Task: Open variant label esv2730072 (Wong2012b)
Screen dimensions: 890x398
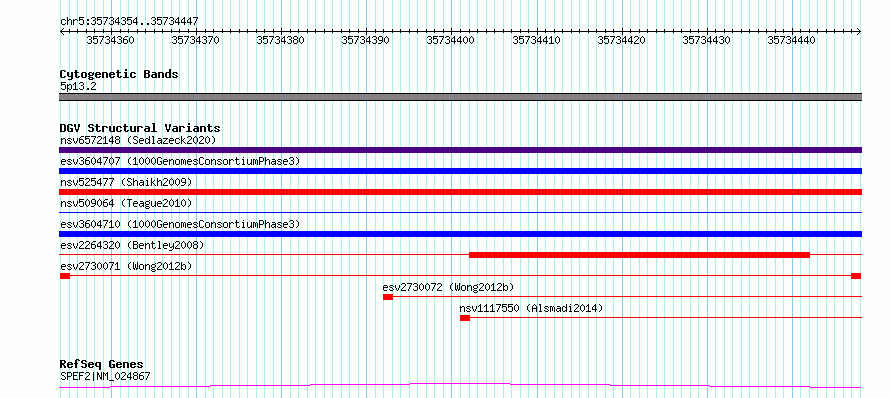Action: (448, 287)
